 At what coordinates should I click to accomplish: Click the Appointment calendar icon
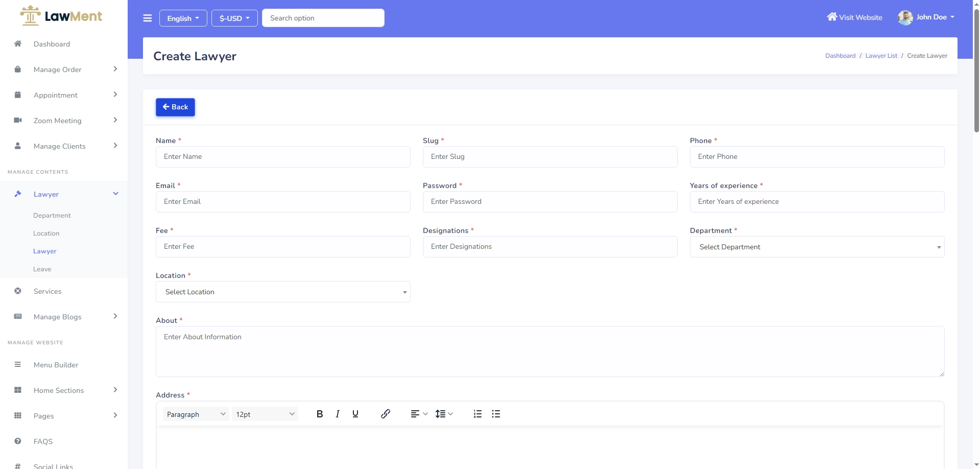point(18,95)
